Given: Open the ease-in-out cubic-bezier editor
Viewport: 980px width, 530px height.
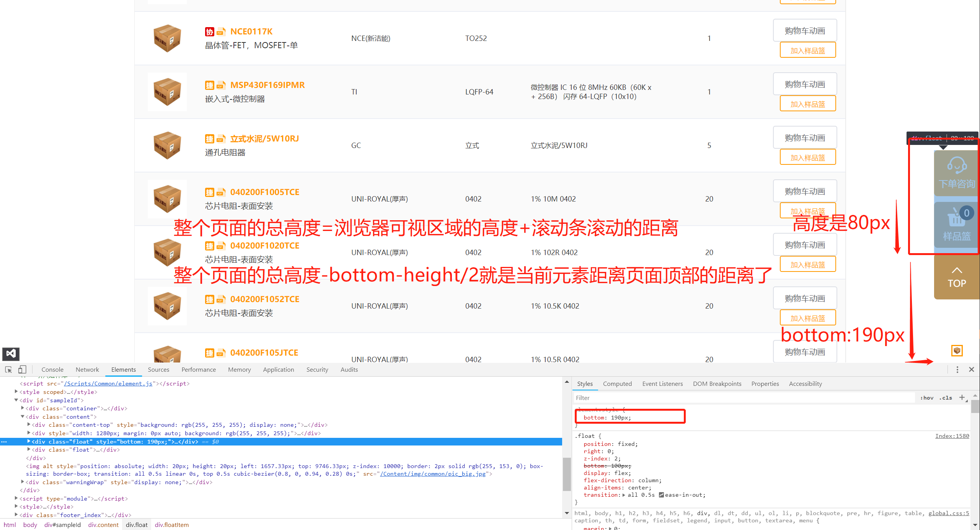Looking at the screenshot, I should 662,494.
